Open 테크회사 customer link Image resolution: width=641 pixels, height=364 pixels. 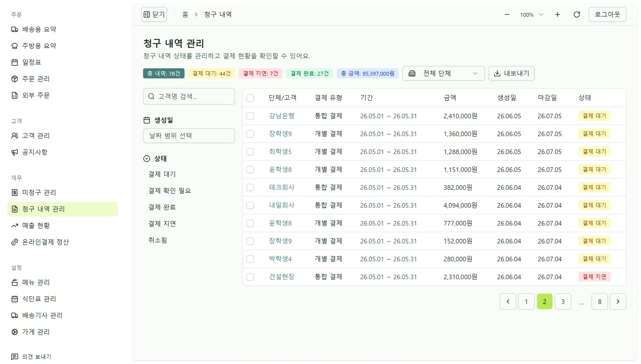click(x=282, y=187)
